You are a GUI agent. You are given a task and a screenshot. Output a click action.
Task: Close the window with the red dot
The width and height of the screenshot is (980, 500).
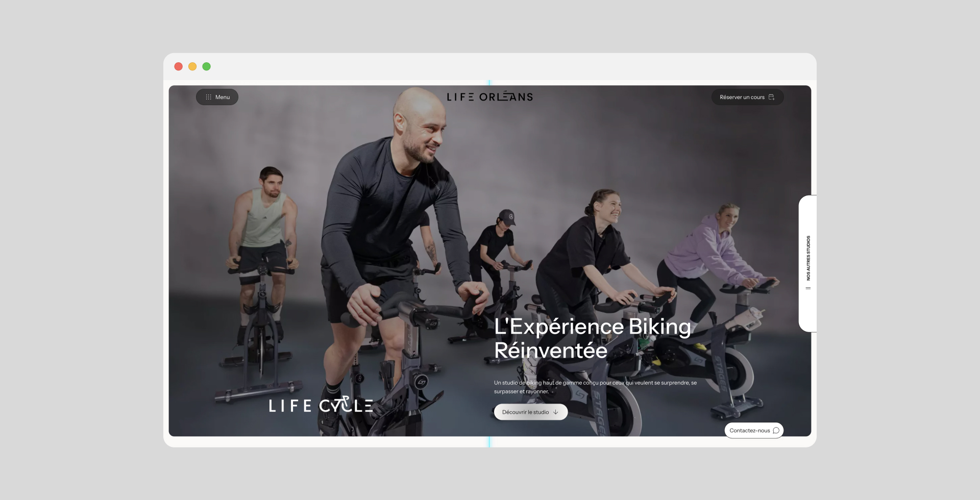(x=178, y=66)
